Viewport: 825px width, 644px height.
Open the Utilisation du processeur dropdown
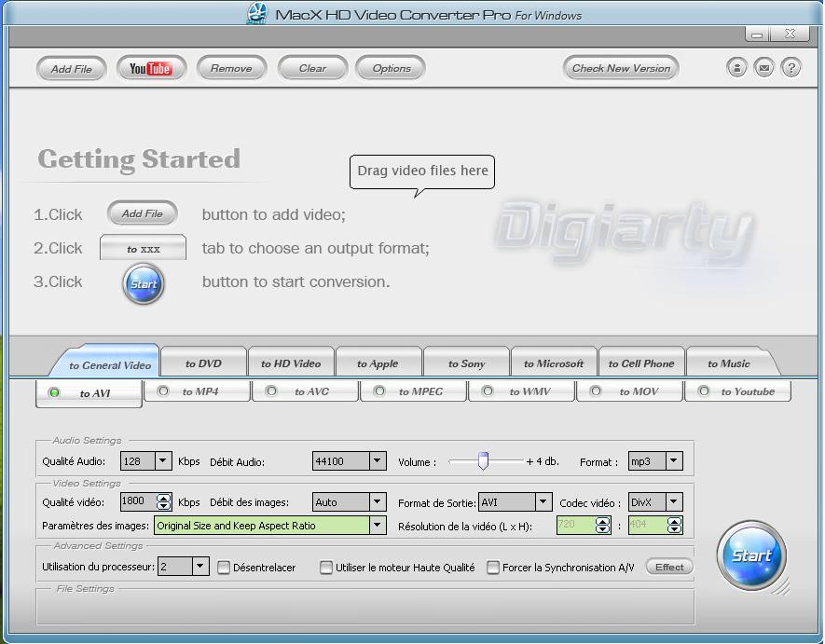(199, 567)
